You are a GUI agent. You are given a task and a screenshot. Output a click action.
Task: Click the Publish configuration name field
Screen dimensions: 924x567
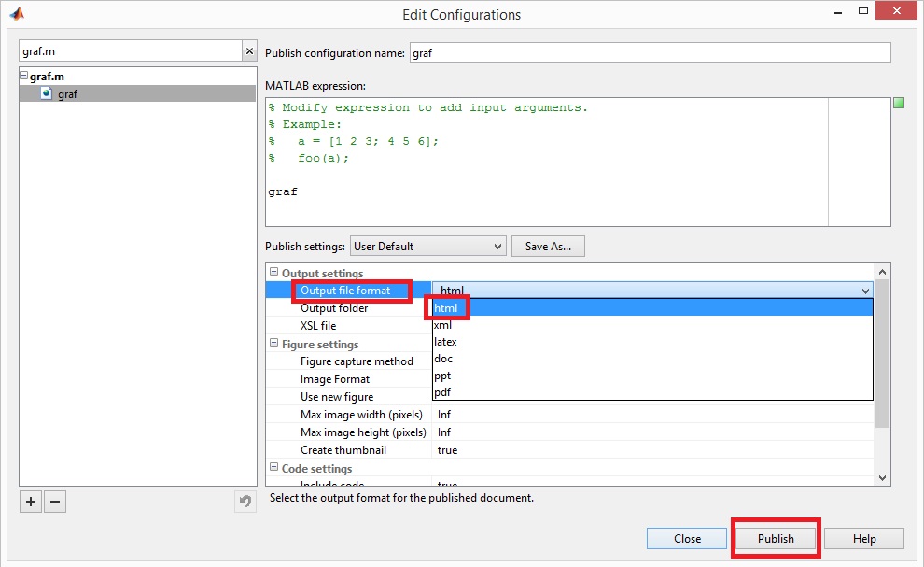click(650, 52)
